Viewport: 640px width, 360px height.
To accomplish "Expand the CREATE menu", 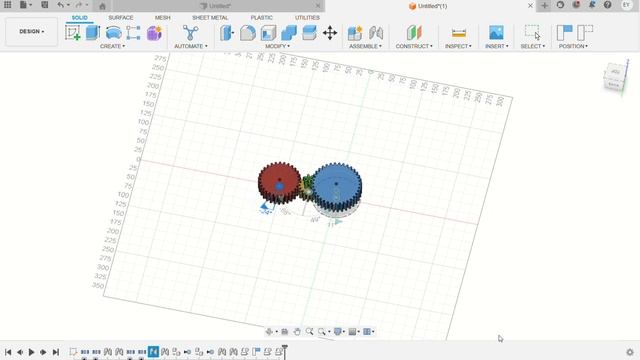I will pos(113,46).
